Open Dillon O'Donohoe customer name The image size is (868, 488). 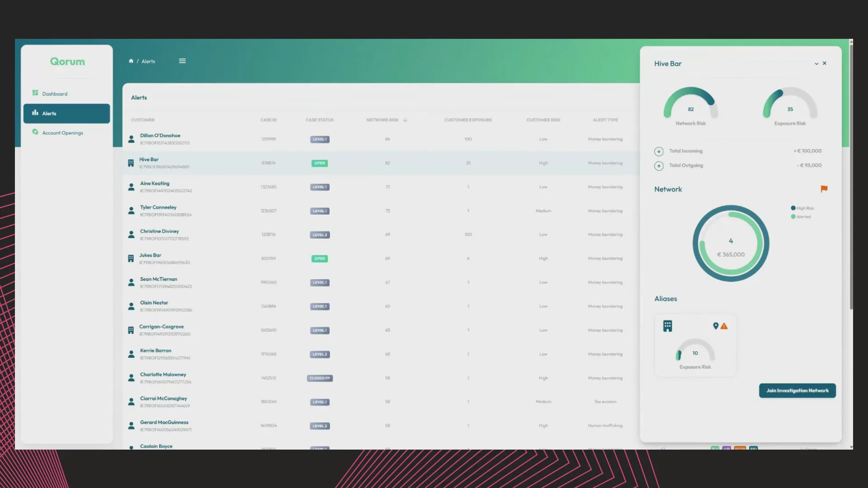tap(160, 136)
